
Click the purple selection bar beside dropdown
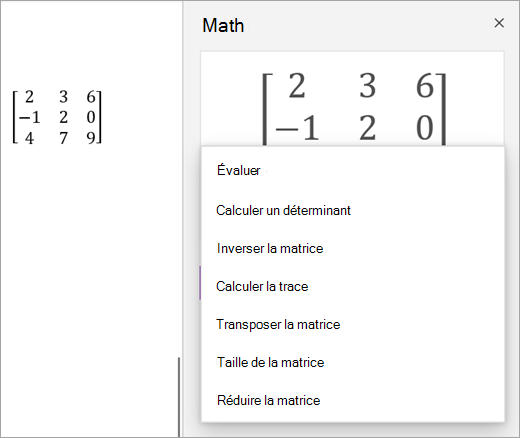(x=200, y=283)
